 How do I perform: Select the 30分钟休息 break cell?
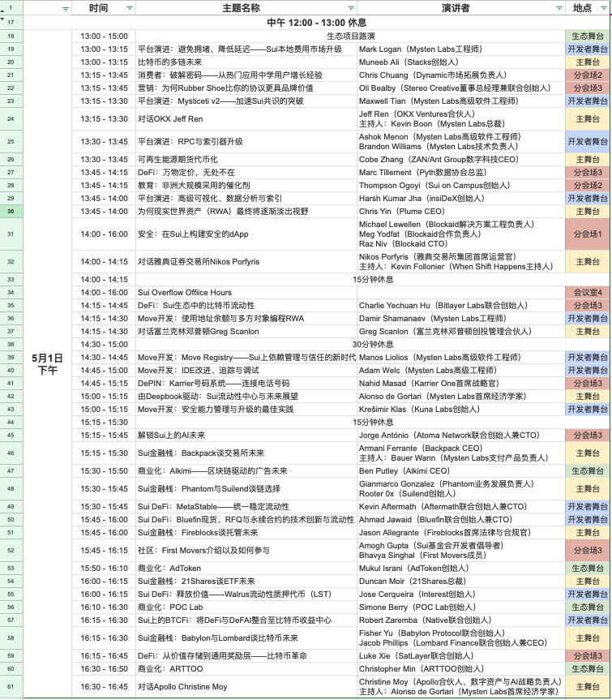coord(373,344)
